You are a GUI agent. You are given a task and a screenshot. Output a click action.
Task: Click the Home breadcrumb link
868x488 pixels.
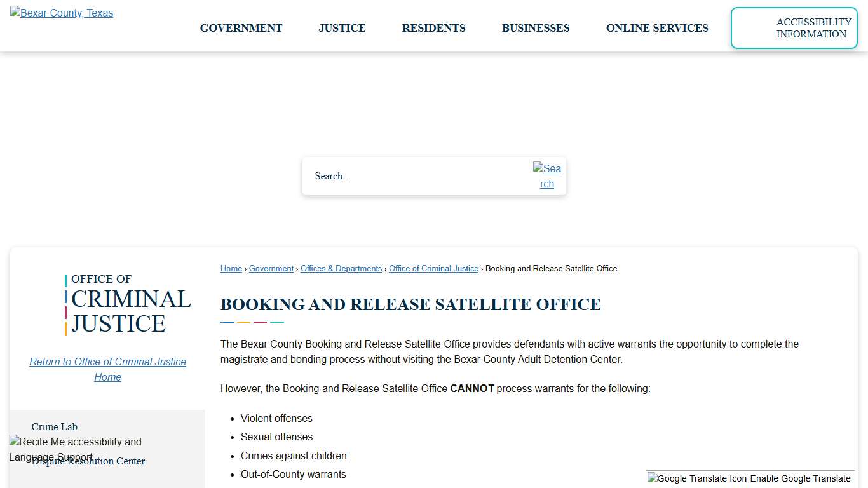click(231, 268)
